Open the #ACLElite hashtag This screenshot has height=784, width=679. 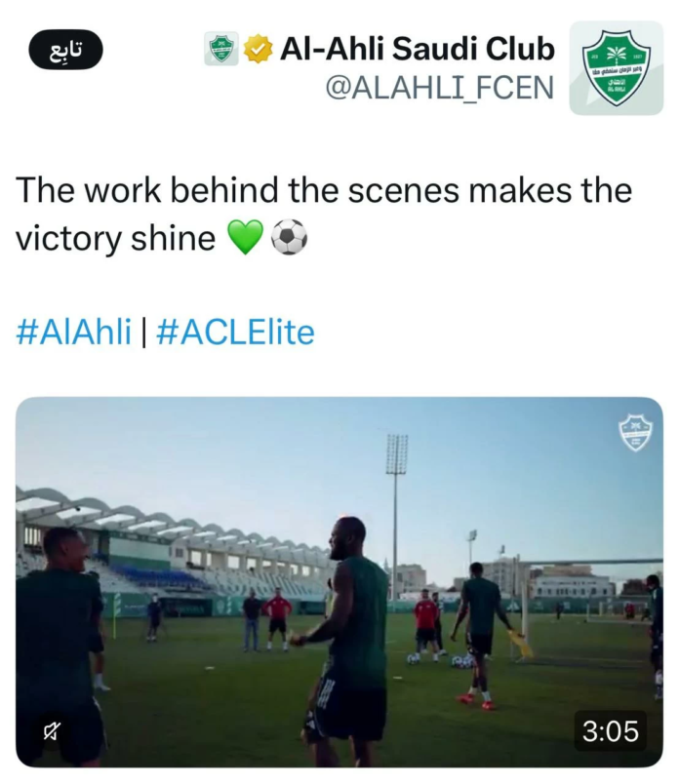[x=236, y=331]
